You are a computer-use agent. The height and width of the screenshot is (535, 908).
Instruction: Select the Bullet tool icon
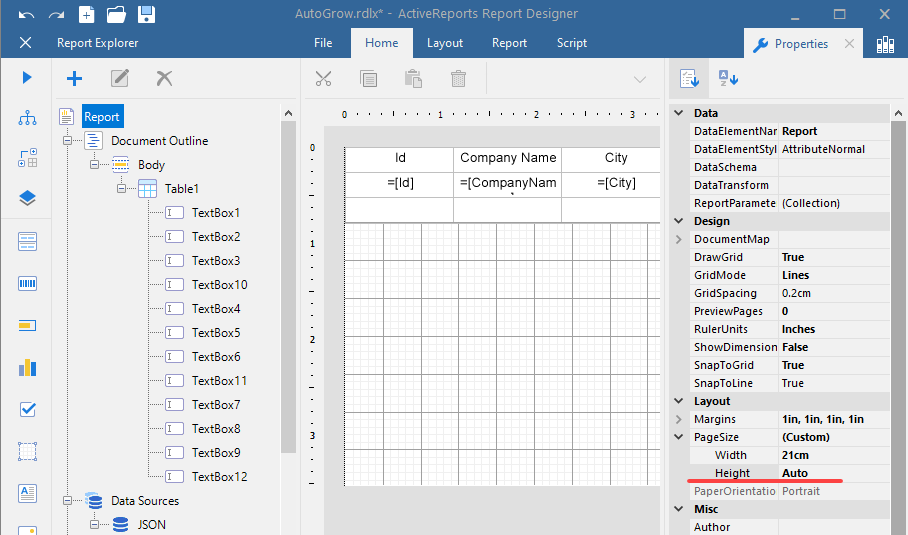click(x=27, y=325)
